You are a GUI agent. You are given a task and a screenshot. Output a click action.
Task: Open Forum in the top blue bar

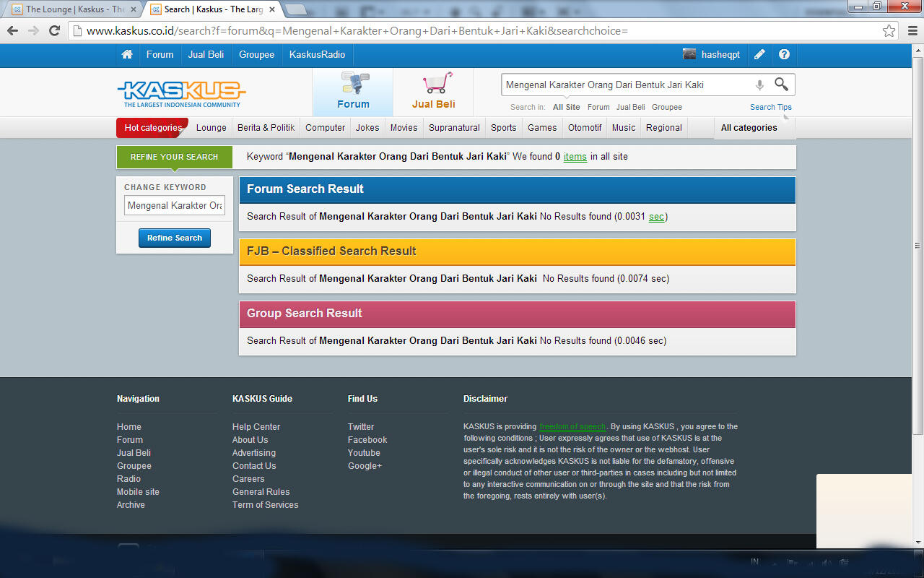(x=160, y=55)
